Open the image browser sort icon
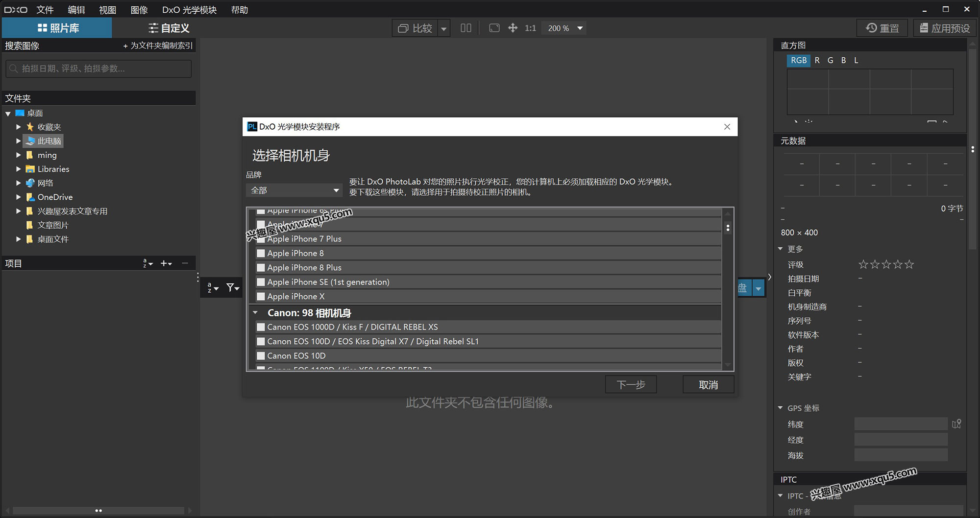Screen dimensions: 980x518 click(212, 287)
